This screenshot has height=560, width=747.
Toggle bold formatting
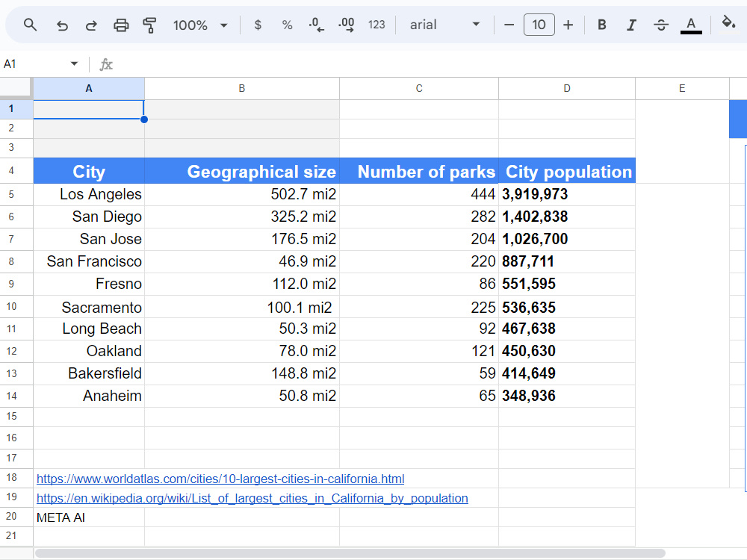point(601,25)
